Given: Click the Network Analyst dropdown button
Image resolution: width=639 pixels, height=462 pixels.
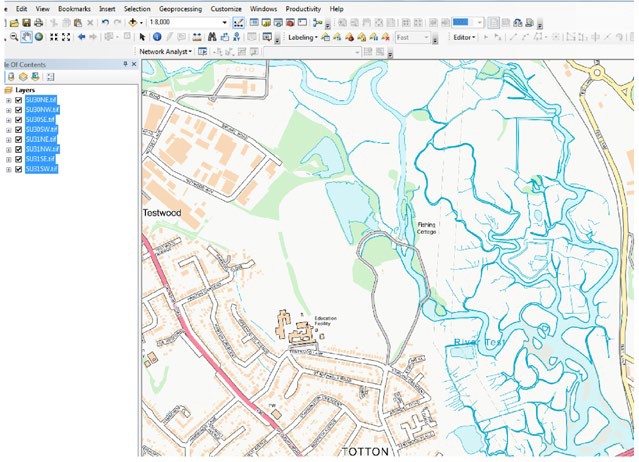Looking at the screenshot, I should coord(165,51).
